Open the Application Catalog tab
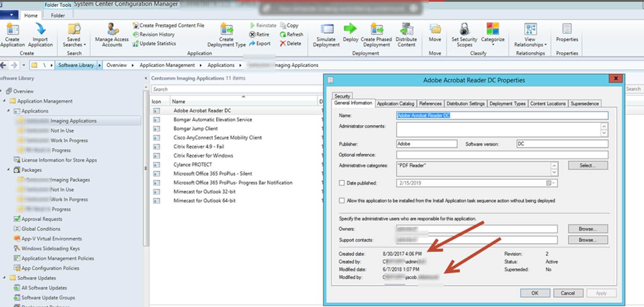This screenshot has width=644, height=307. 395,104
